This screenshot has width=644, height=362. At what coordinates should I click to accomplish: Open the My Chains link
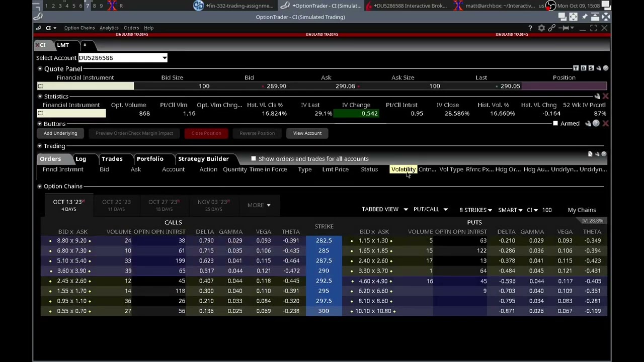coord(582,210)
